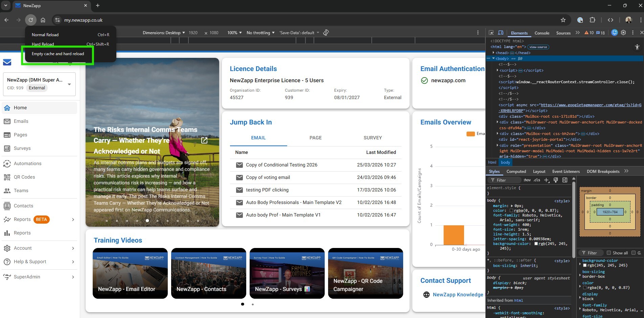
Task: Click the computed background-color swatch
Action: pos(585,266)
